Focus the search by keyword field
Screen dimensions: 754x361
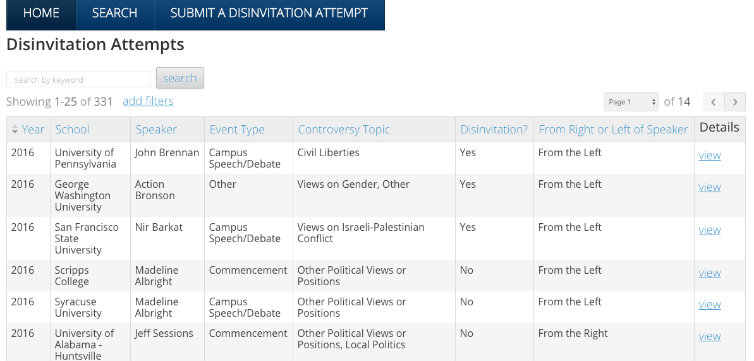(78, 80)
